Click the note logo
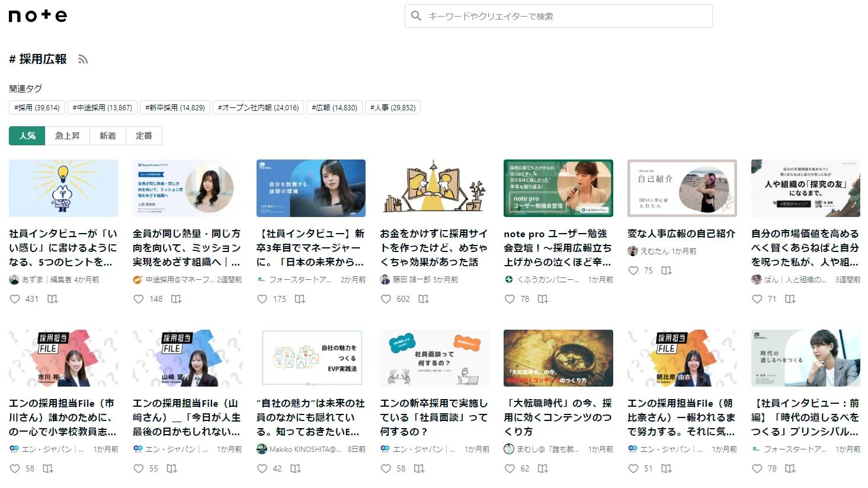 38,16
